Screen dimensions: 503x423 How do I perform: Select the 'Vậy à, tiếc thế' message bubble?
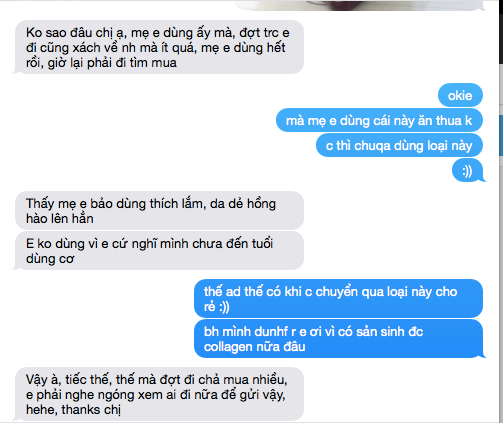(159, 394)
